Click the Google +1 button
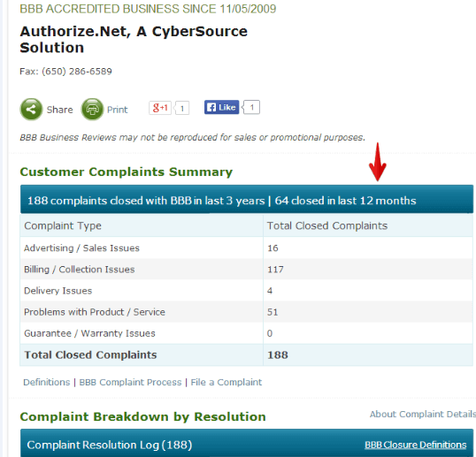The image size is (476, 457). pyautogui.click(x=160, y=108)
